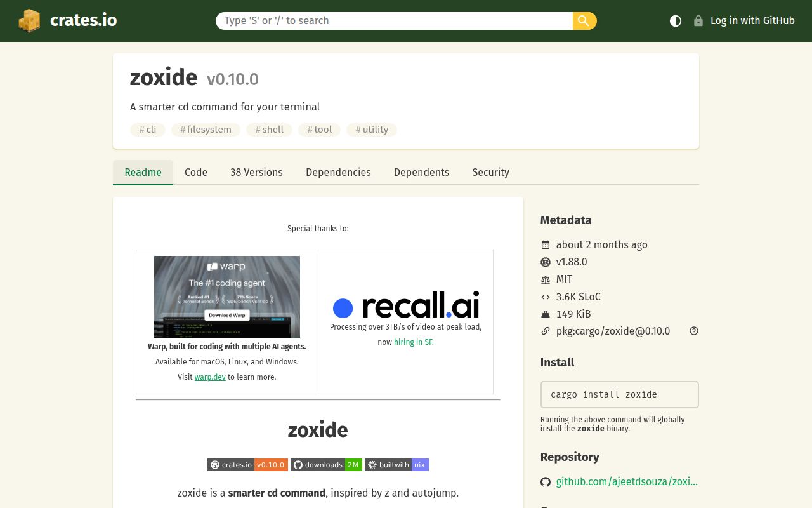This screenshot has height=508, width=812.
Task: Select the #filesystem keyword tag
Action: pyautogui.click(x=206, y=130)
